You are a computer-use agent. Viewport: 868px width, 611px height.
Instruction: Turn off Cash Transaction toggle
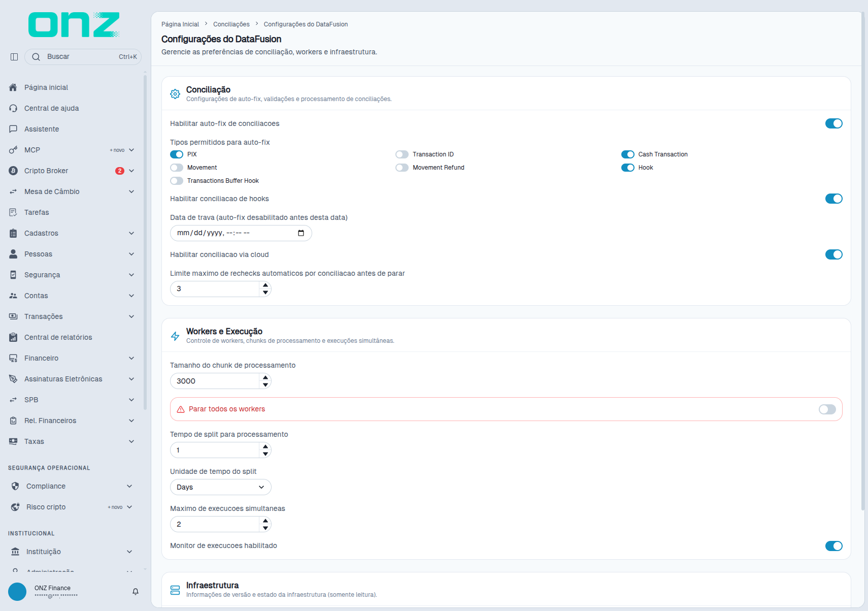628,154
